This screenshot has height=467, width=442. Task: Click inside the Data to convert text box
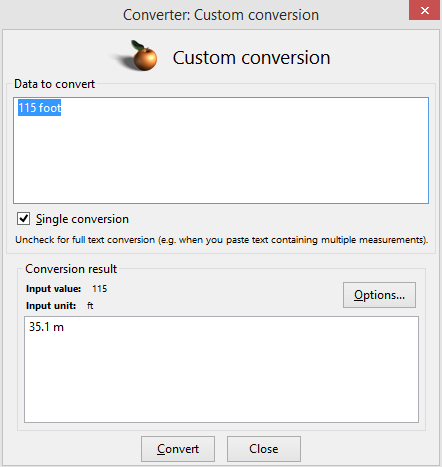(x=221, y=150)
